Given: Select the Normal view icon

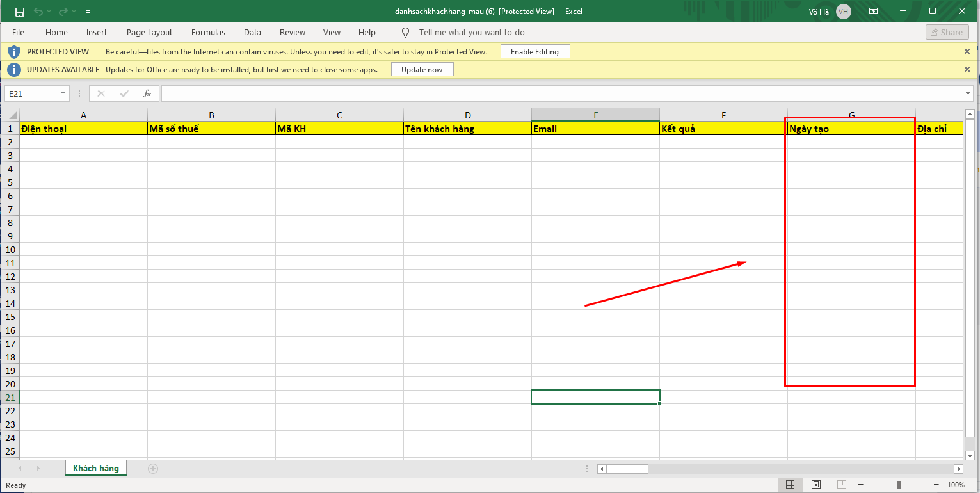Looking at the screenshot, I should (x=791, y=485).
